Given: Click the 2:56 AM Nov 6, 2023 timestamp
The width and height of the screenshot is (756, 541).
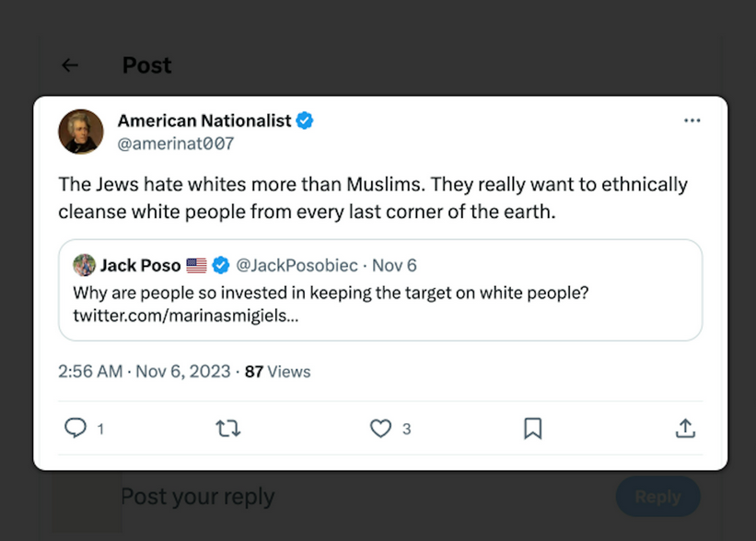Looking at the screenshot, I should click(145, 372).
